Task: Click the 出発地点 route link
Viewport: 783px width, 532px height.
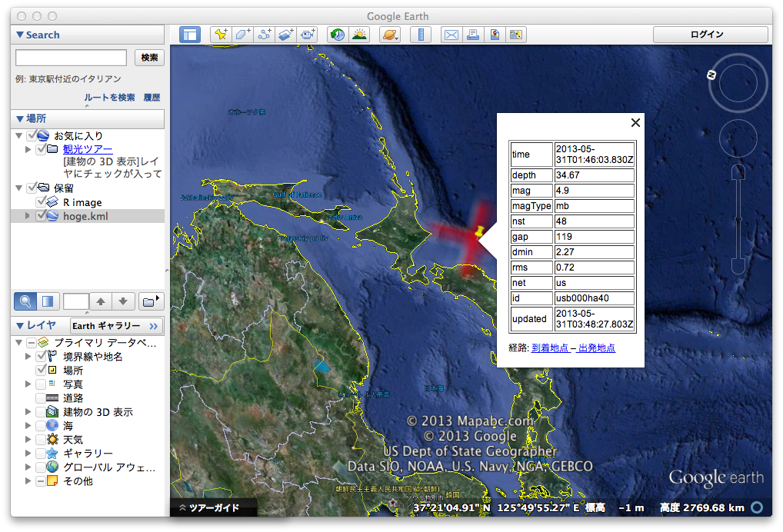Action: coord(597,347)
